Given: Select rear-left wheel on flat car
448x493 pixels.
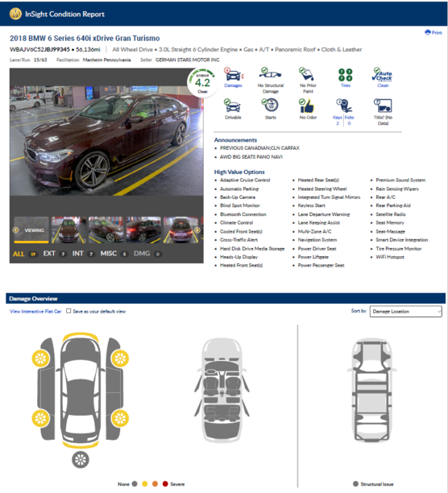Looking at the screenshot, I should click(40, 418).
